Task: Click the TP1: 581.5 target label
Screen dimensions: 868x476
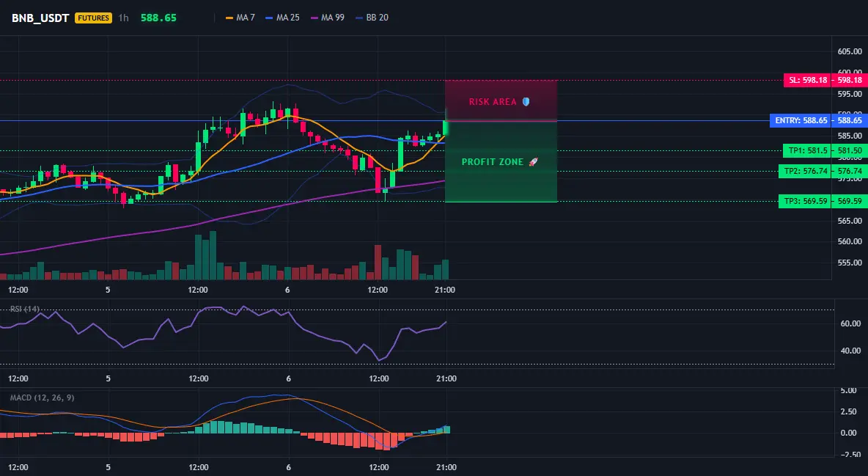Action: 808,150
